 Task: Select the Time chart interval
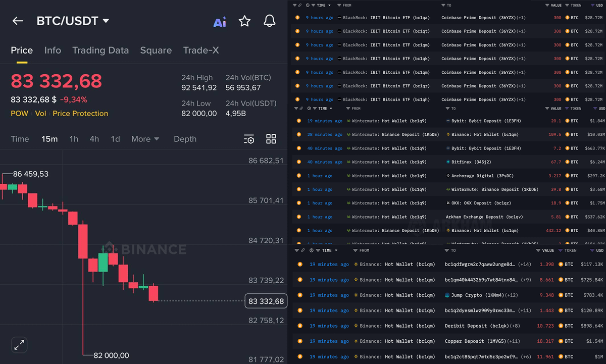tap(20, 139)
